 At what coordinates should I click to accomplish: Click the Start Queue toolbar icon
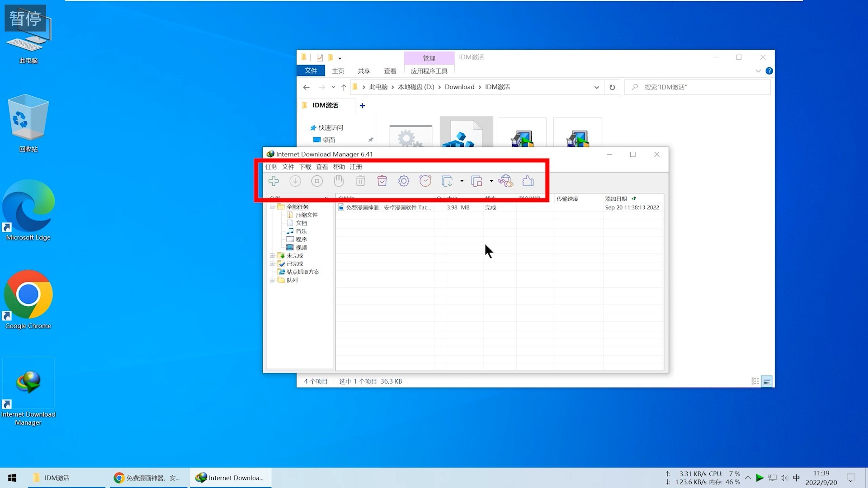447,181
